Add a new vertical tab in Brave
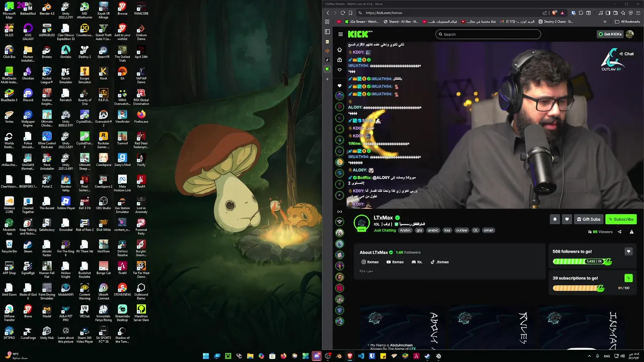The height and width of the screenshot is (362, 644). click(x=327, y=79)
